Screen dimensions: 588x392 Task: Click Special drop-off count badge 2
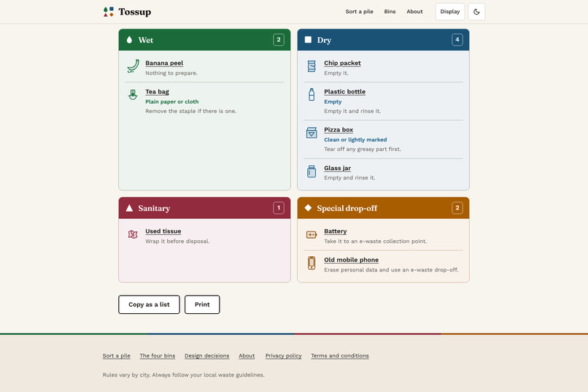pos(457,208)
